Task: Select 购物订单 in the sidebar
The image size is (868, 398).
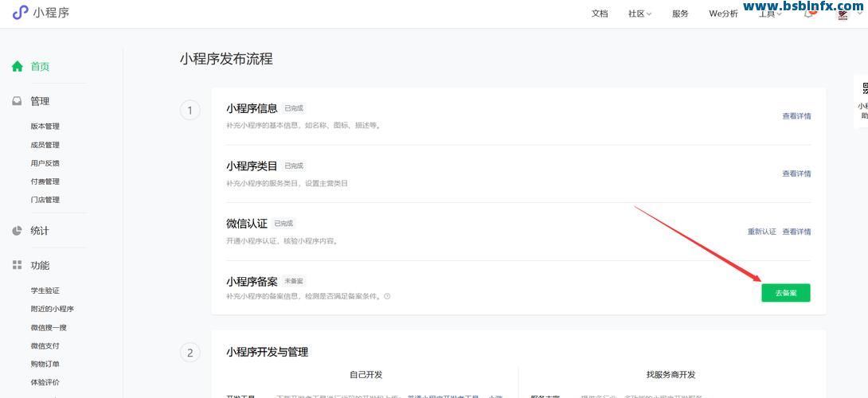Action: point(45,365)
